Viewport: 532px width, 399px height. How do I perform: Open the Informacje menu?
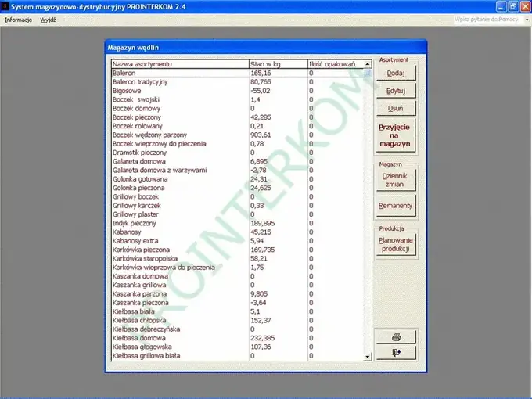18,20
